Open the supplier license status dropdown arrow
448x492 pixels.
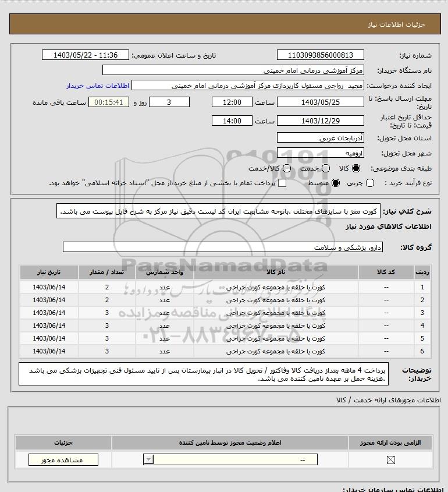point(148,459)
